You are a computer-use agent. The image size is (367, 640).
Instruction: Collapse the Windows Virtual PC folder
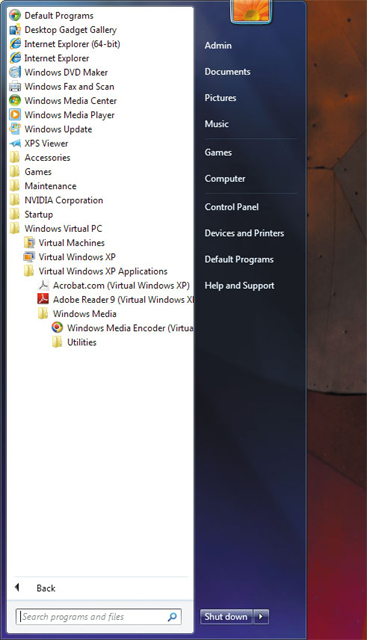click(56, 229)
